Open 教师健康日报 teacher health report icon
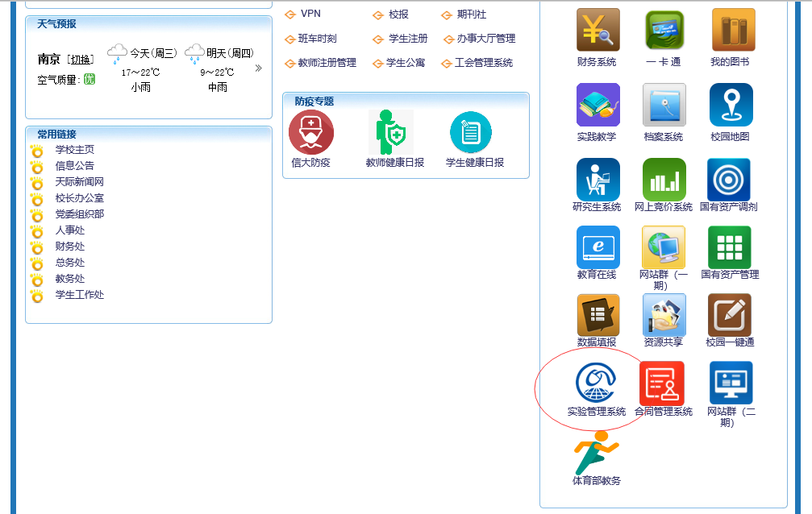Image resolution: width=812 pixels, height=514 pixels. [x=394, y=132]
